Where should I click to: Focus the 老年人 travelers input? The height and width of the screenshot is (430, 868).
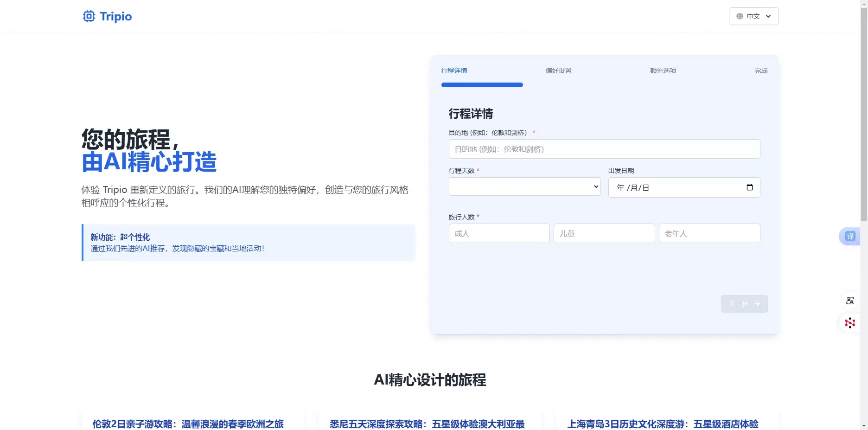(x=709, y=233)
